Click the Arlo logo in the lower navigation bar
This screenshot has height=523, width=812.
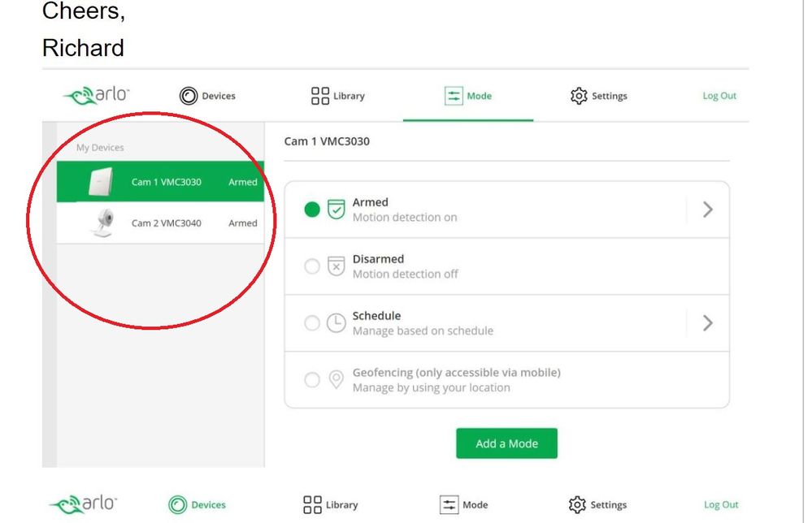(84, 504)
